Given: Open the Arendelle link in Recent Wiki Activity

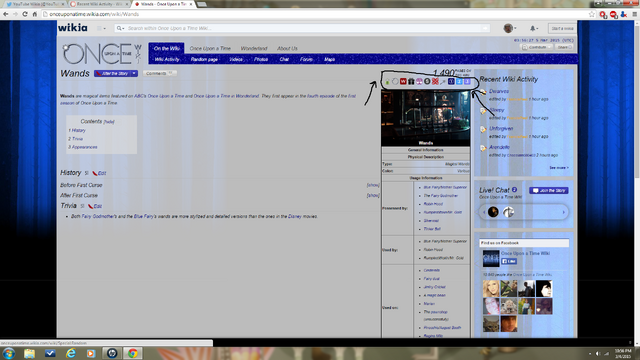Looking at the screenshot, I should click(499, 147).
